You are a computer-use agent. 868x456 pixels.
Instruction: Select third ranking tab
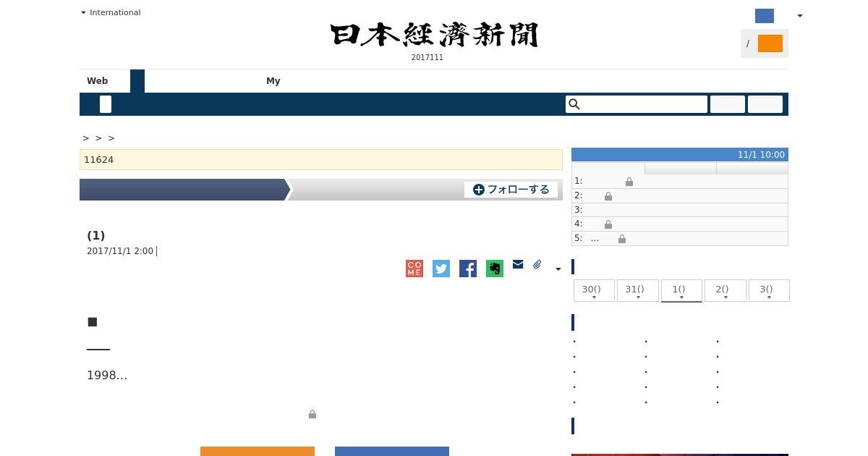[752, 169]
